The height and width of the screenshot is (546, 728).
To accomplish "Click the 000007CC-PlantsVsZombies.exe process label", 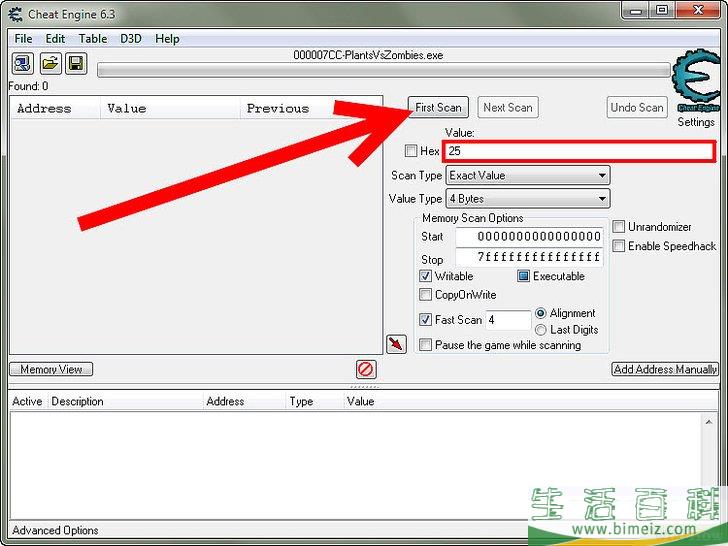I will pos(368,55).
